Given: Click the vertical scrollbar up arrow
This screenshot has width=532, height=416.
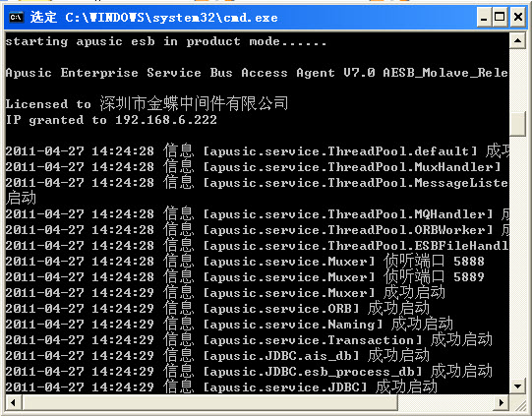Looking at the screenshot, I should click(518, 40).
